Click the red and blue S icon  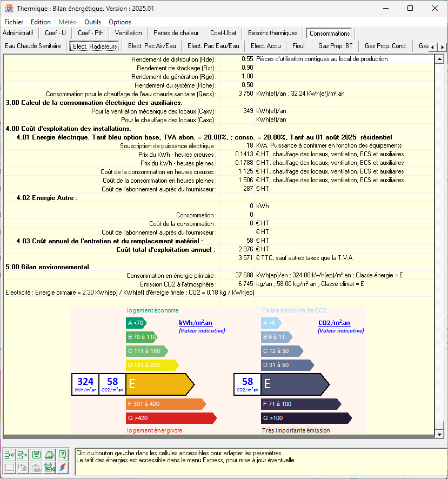click(x=63, y=468)
